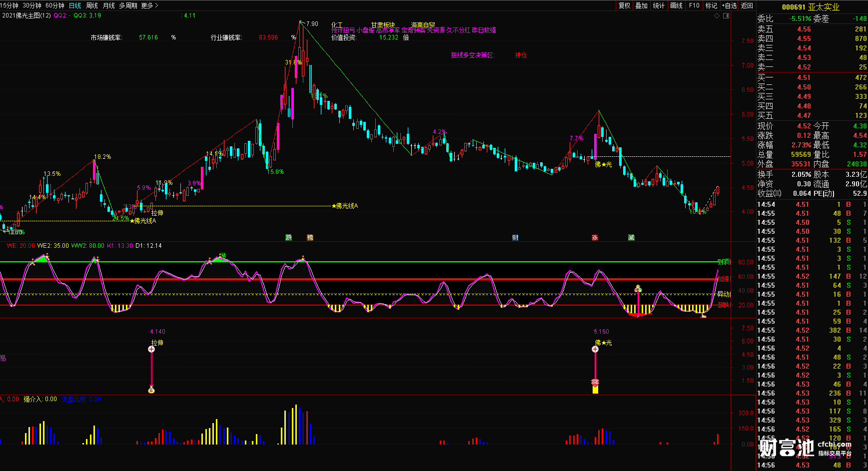The width and height of the screenshot is (868, 471).
Task: Expand the 更多 periods list
Action: [149, 5]
